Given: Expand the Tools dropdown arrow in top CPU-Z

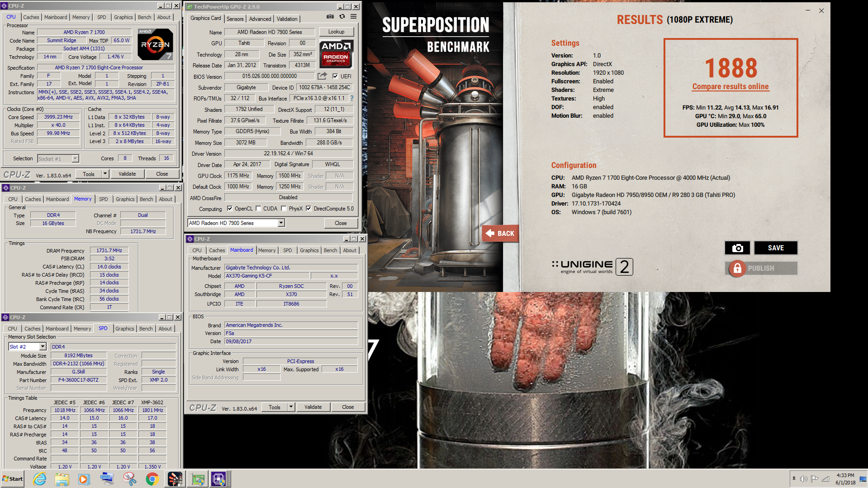Looking at the screenshot, I should 105,174.
